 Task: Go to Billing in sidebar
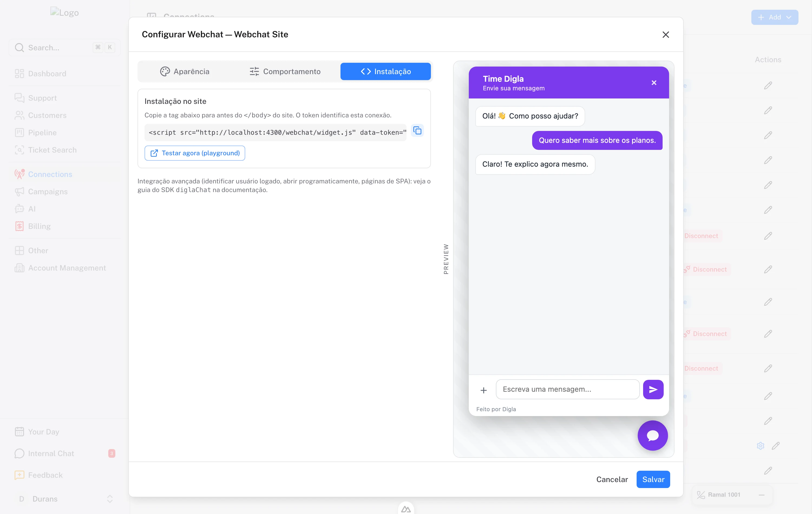coord(65,226)
